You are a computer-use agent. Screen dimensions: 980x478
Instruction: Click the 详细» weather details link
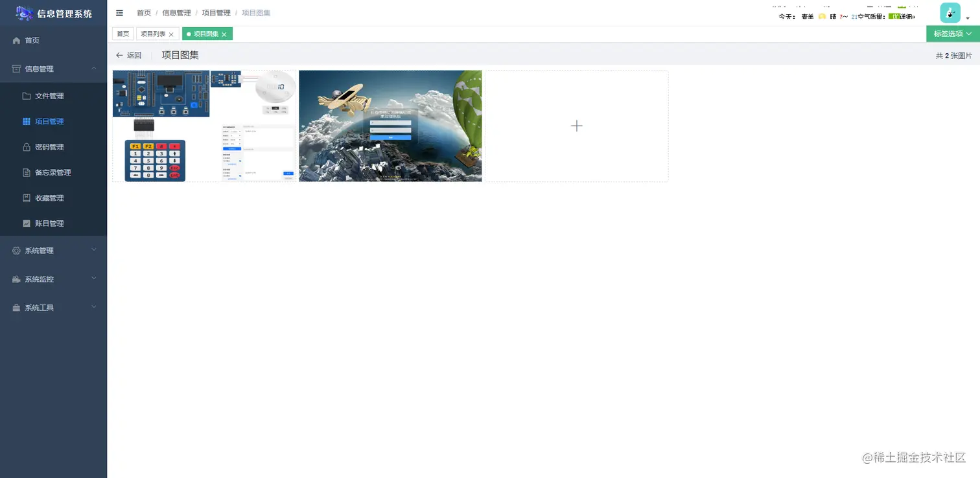pos(906,17)
